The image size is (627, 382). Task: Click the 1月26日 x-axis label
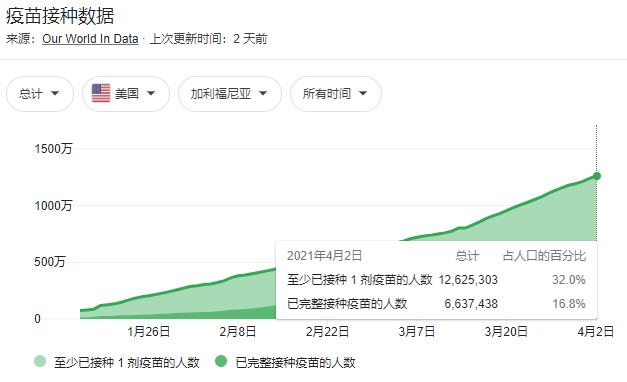click(149, 332)
